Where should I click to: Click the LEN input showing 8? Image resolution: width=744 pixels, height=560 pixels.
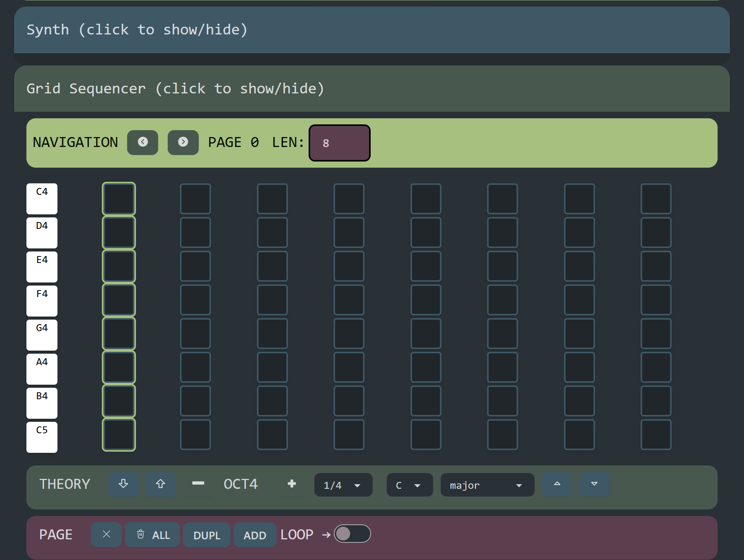[339, 142]
